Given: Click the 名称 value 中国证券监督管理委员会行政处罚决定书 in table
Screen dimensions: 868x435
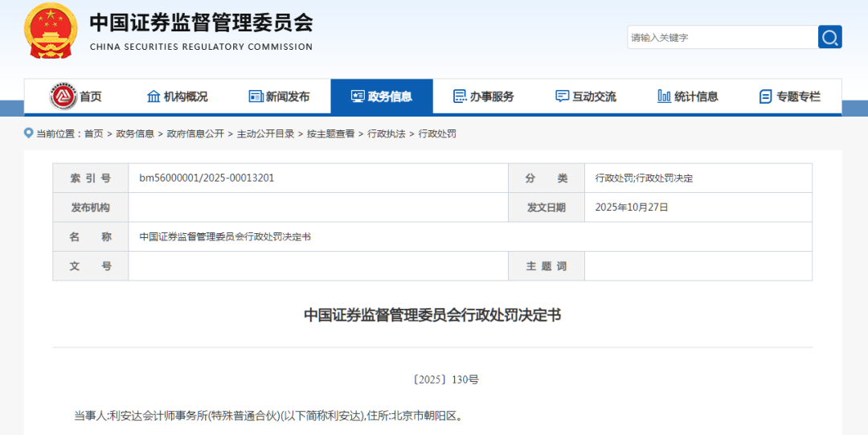Looking at the screenshot, I should [225, 236].
